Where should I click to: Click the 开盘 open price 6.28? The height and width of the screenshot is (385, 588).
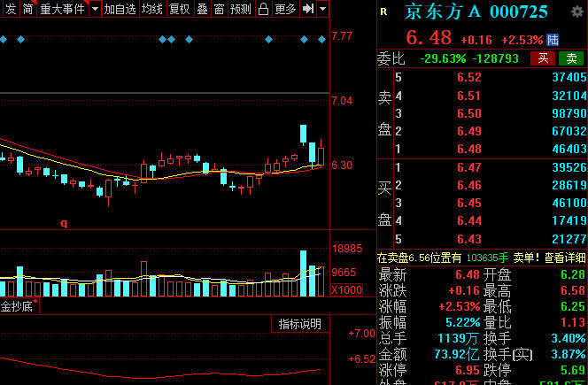click(x=573, y=274)
